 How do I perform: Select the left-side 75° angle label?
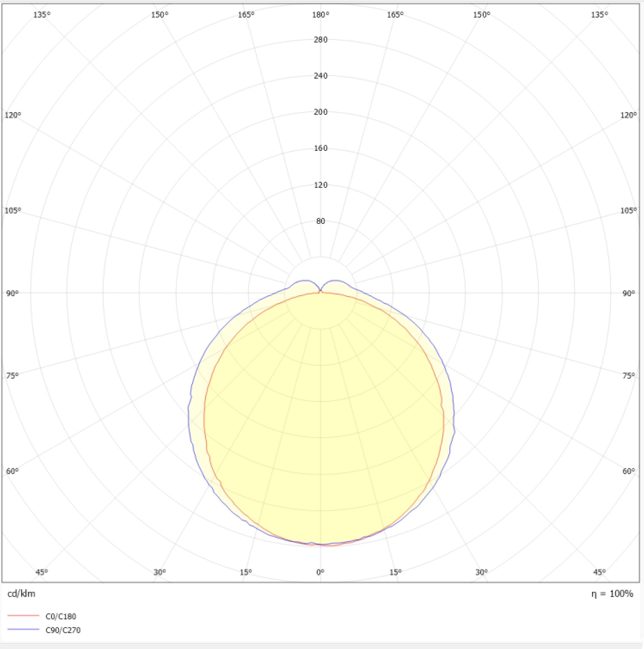(x=12, y=376)
